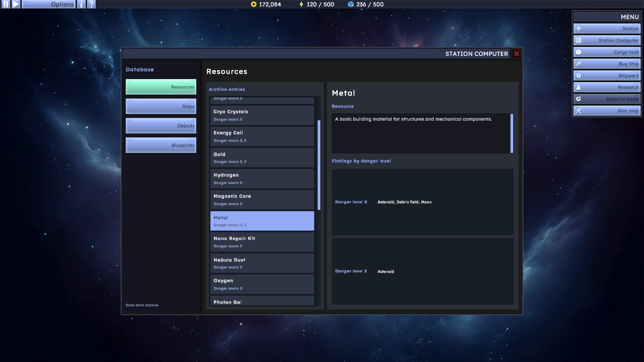644x362 pixels.
Task: Click the 'Findings by danger level' heading
Action: tap(361, 161)
